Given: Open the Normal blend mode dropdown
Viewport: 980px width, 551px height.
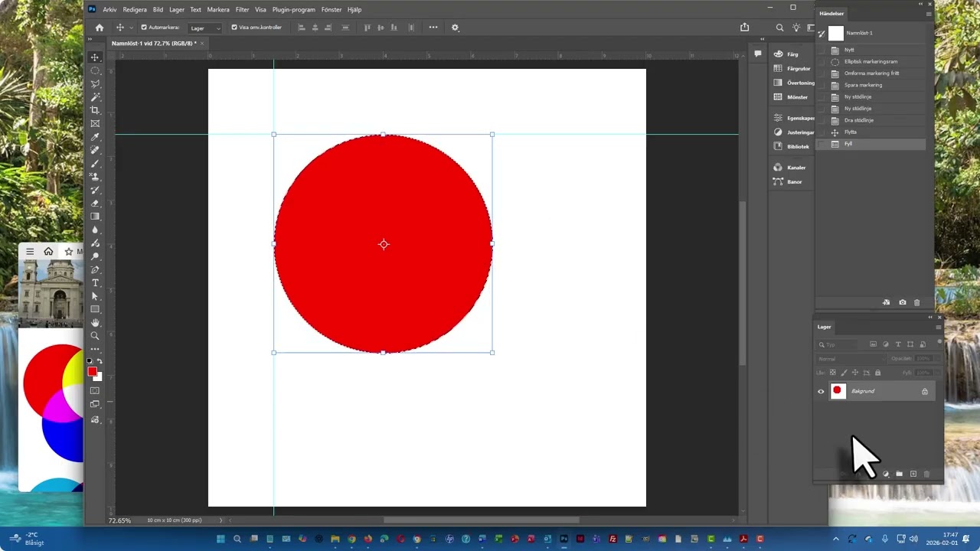Looking at the screenshot, I should point(851,358).
